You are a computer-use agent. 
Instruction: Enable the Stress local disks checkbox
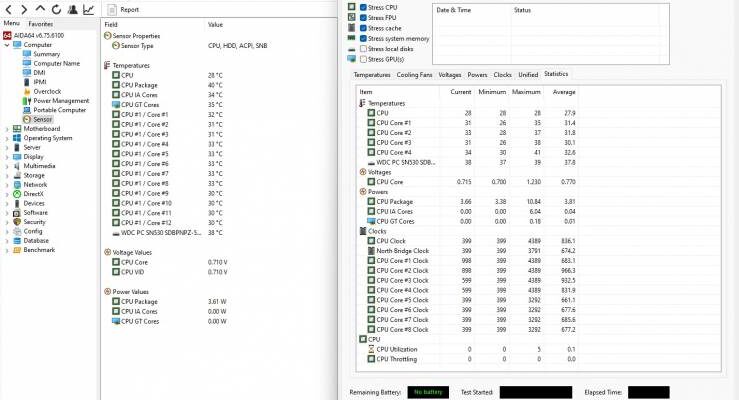coord(363,49)
